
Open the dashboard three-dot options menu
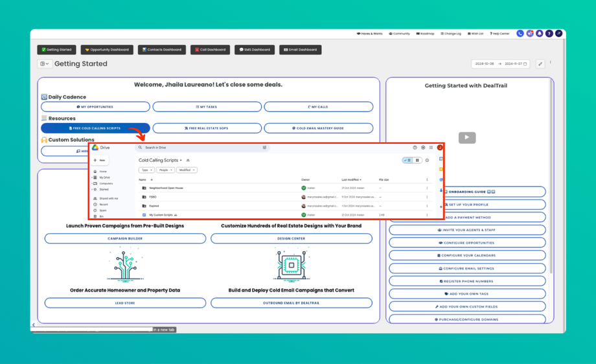click(x=551, y=62)
